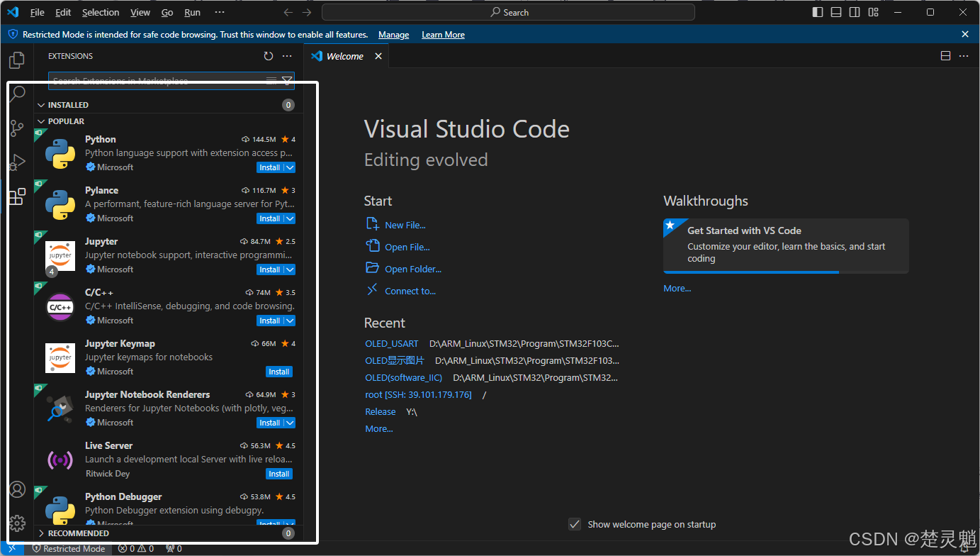Open Get Started with VS Code walkthrough
Screen dimensions: 980x556
click(x=786, y=245)
